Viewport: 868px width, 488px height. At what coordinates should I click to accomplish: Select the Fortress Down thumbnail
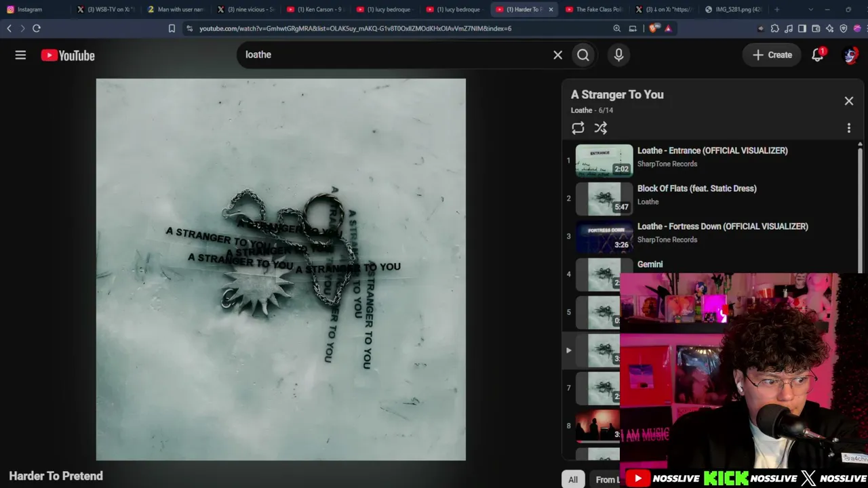click(x=604, y=237)
